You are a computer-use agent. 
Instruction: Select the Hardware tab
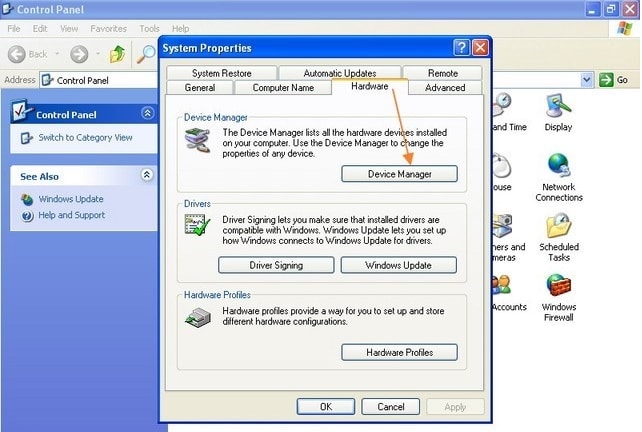[370, 86]
